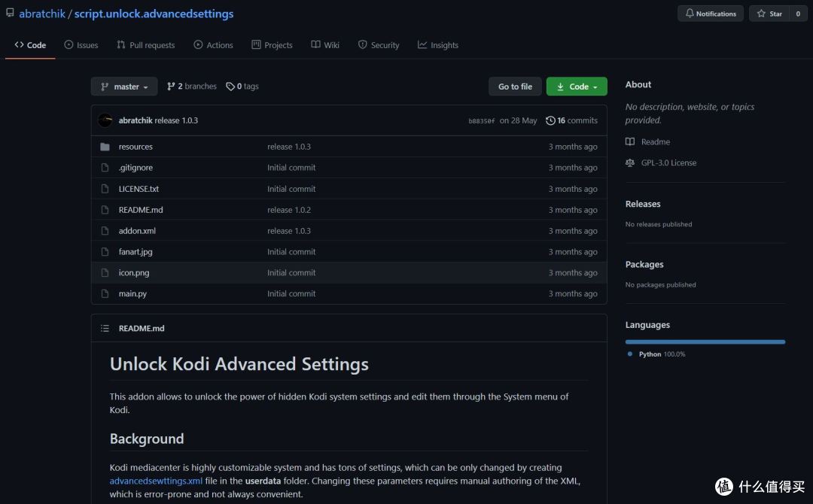Open the latest commit message release 1.0.3
The width and height of the screenshot is (813, 504).
(x=176, y=120)
